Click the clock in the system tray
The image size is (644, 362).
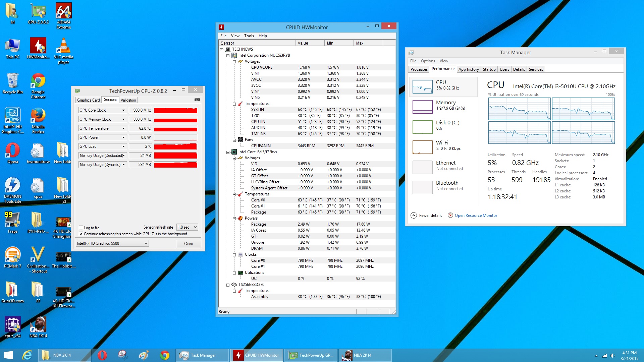[x=629, y=355]
